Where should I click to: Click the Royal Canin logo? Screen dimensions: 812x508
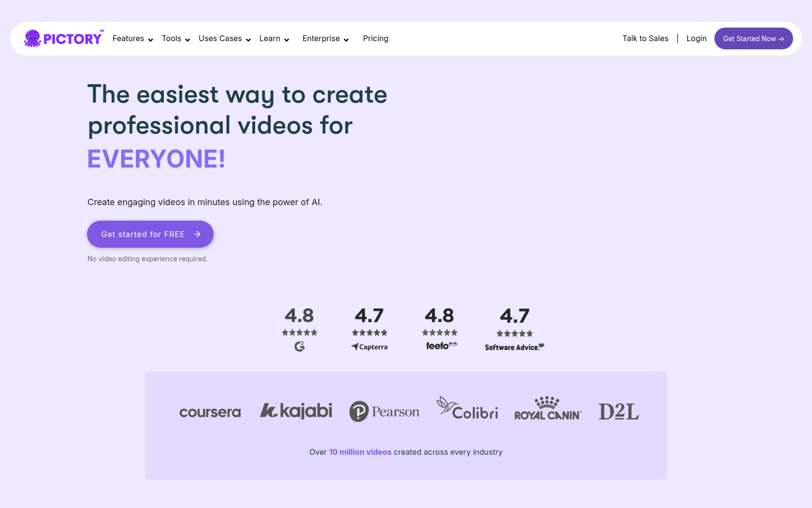point(548,408)
